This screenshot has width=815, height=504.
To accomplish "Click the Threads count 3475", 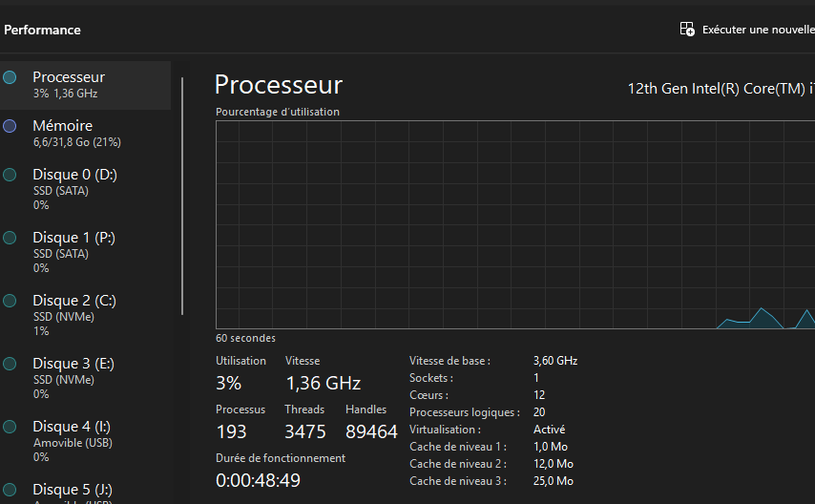I will [305, 432].
